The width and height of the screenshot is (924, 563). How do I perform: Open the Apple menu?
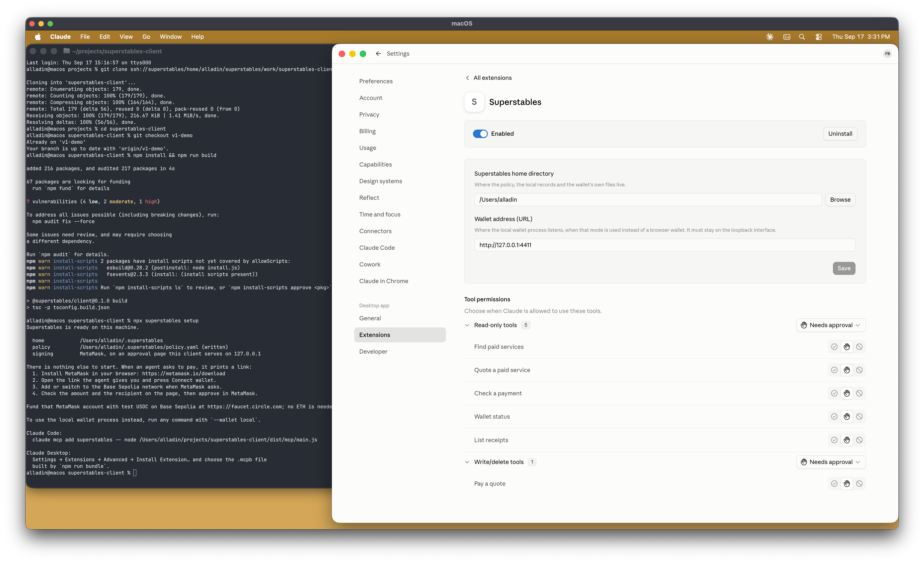[38, 37]
